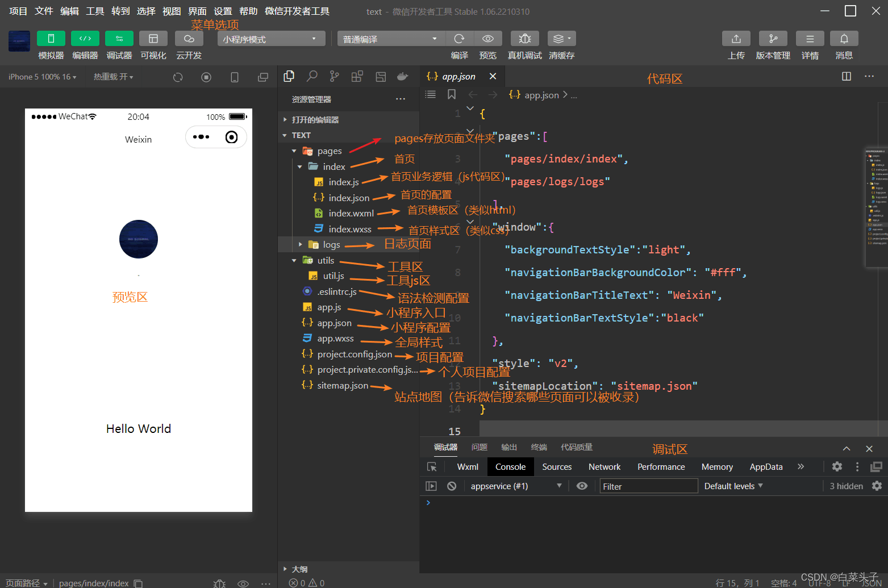
Task: Detach the simulator window icon
Action: click(263, 77)
